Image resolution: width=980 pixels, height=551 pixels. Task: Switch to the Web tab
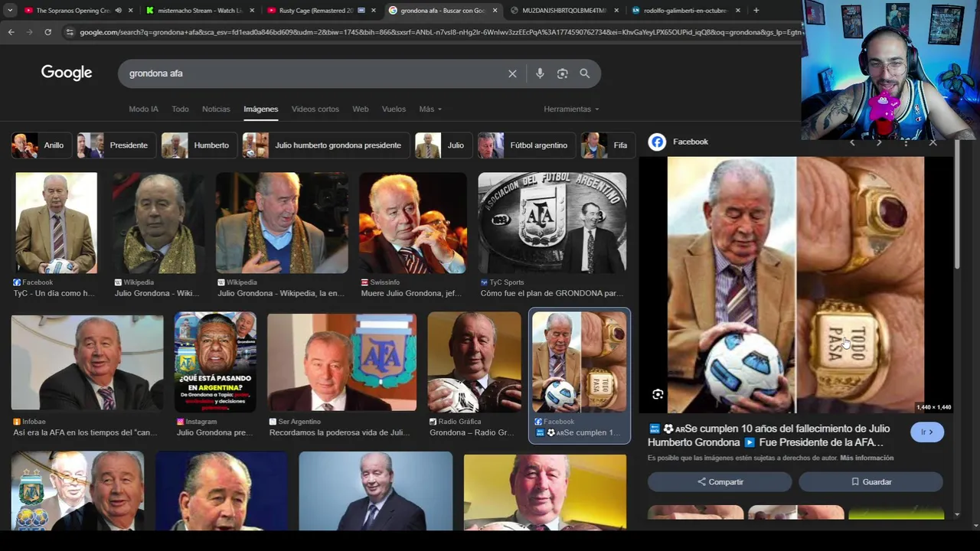360,109
